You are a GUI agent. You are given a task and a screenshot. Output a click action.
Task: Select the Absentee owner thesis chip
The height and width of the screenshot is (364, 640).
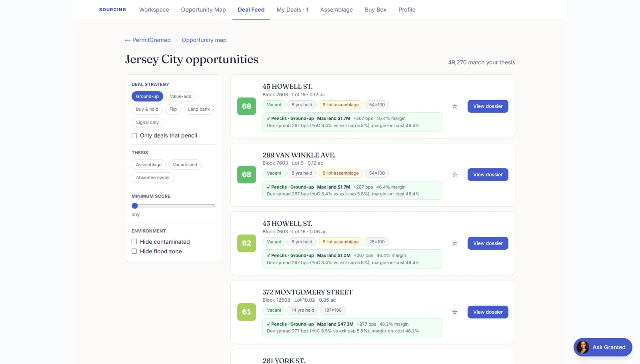[153, 177]
